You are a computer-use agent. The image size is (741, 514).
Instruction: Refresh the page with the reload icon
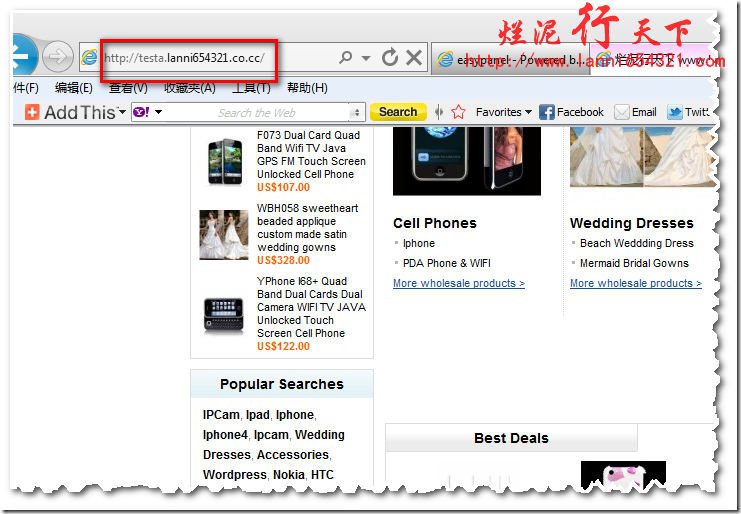point(390,57)
